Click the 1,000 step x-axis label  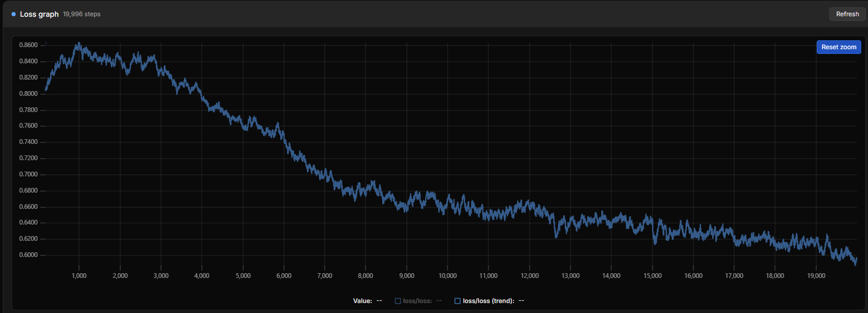79,276
